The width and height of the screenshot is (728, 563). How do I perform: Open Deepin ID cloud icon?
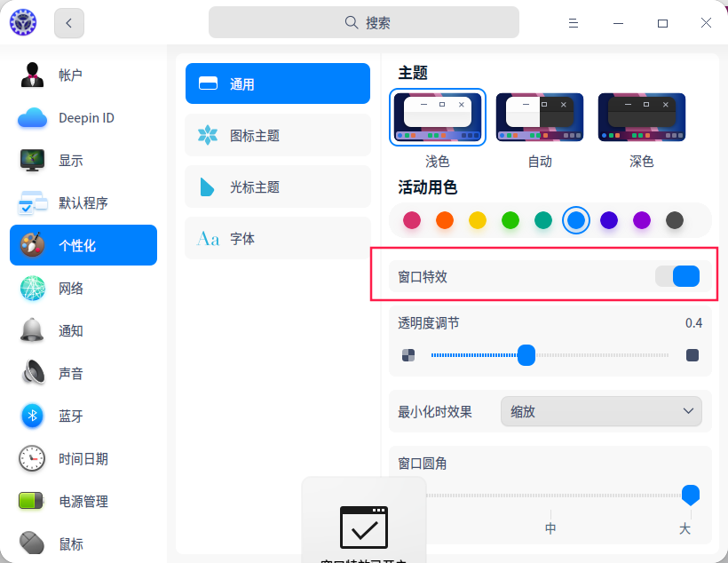32,117
